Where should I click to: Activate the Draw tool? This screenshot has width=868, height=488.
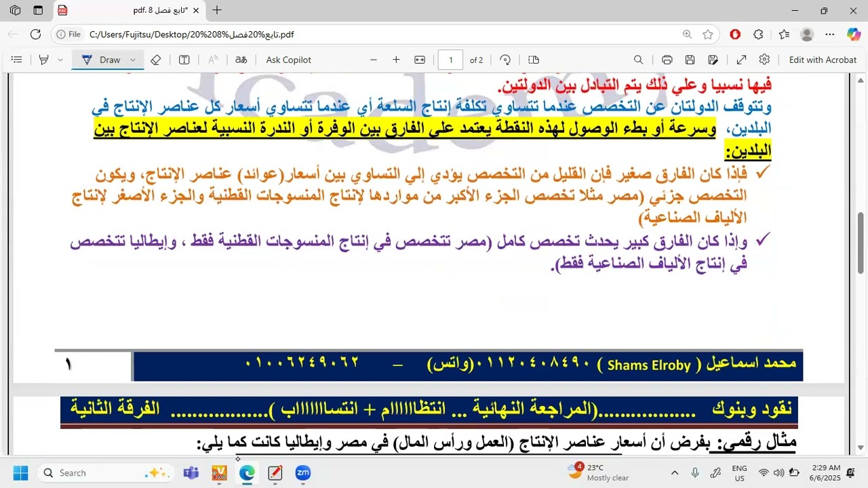(100, 60)
